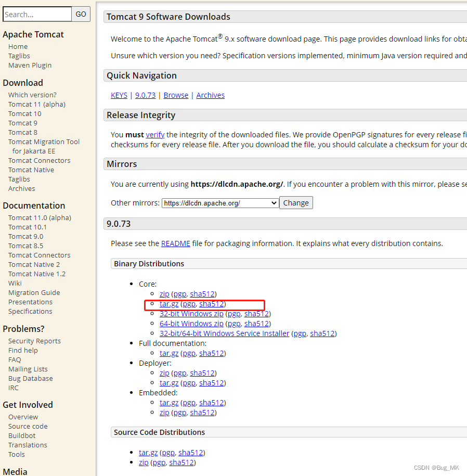The image size is (467, 476).
Task: Click the GO search button
Action: tap(81, 14)
